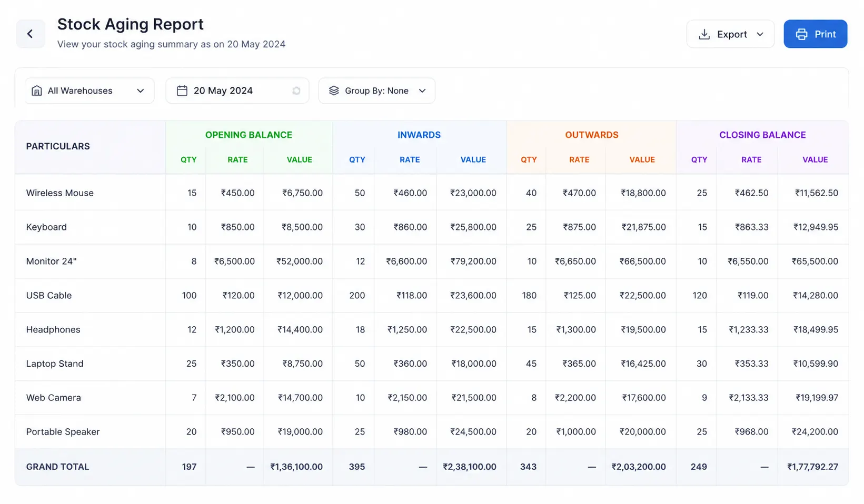Click the layers icon in Group By
This screenshot has height=504, width=864.
tap(334, 90)
